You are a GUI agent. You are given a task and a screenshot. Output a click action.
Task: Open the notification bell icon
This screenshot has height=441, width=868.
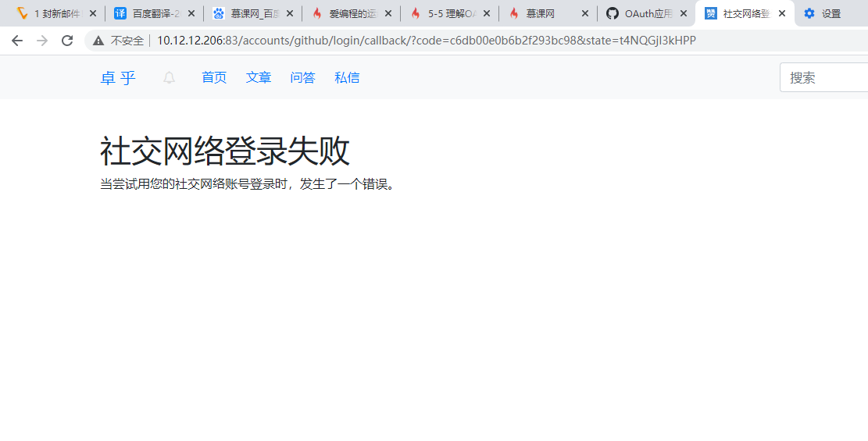(x=170, y=78)
